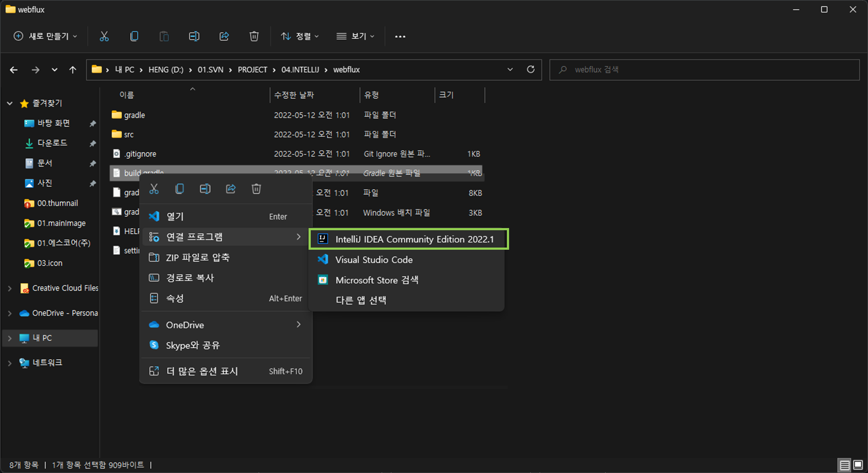Click the share icon in context menu
The height and width of the screenshot is (473, 868).
(231, 189)
